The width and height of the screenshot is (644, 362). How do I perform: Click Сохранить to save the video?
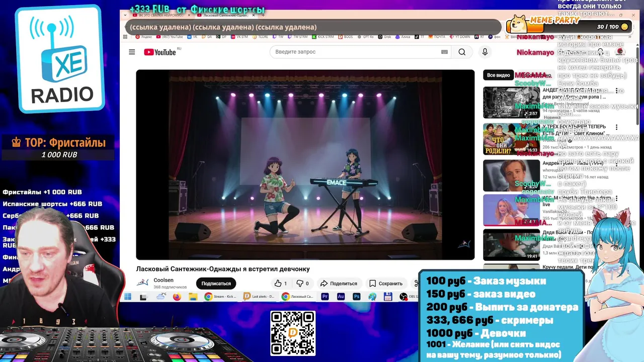pyautogui.click(x=386, y=284)
